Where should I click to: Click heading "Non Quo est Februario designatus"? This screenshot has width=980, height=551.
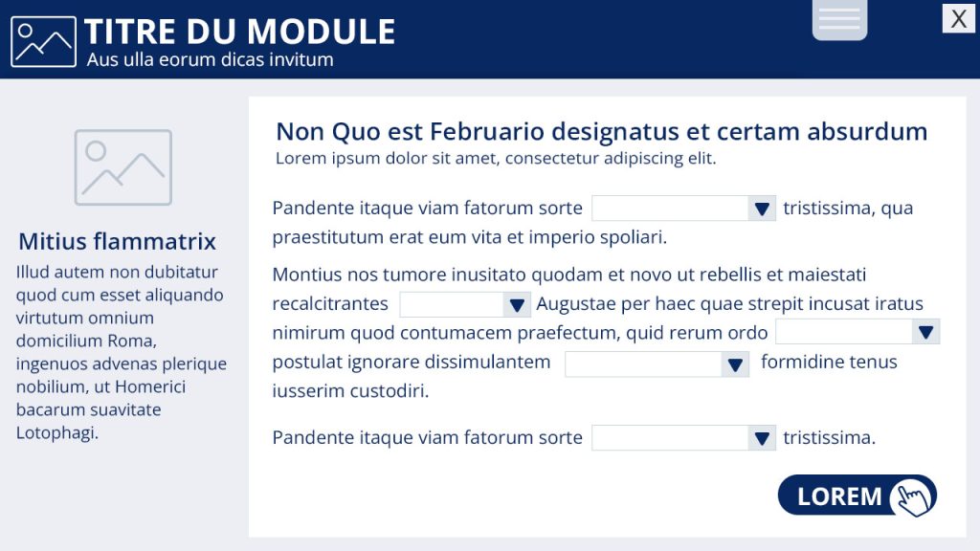coord(601,131)
